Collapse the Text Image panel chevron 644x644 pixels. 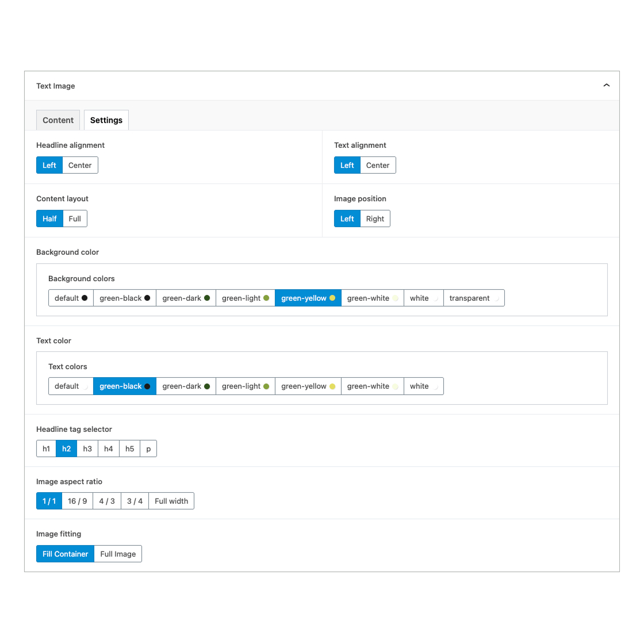[606, 86]
